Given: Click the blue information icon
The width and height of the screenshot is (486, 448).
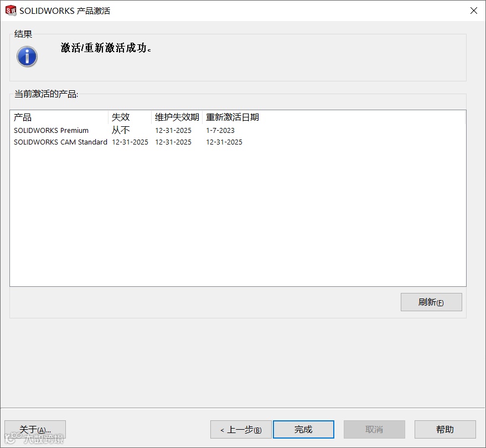Looking at the screenshot, I should coord(27,56).
